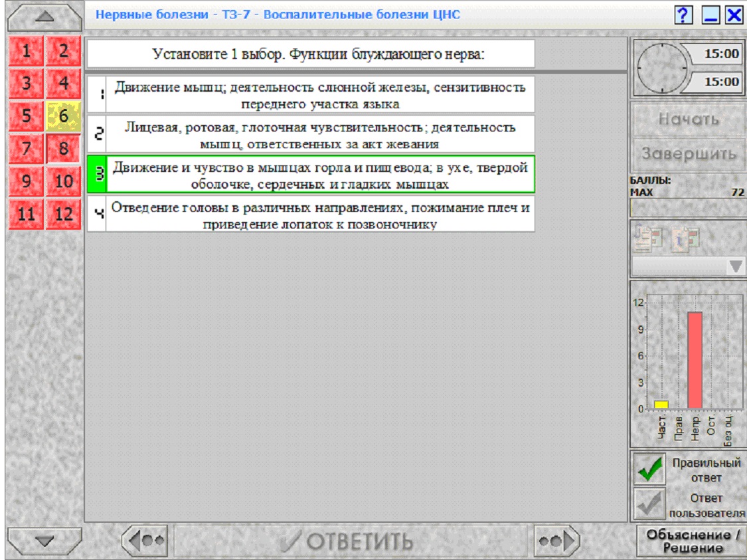Choose answer 1 about salivary gland activity
This screenshot has height=560, width=747.
pyautogui.click(x=311, y=95)
